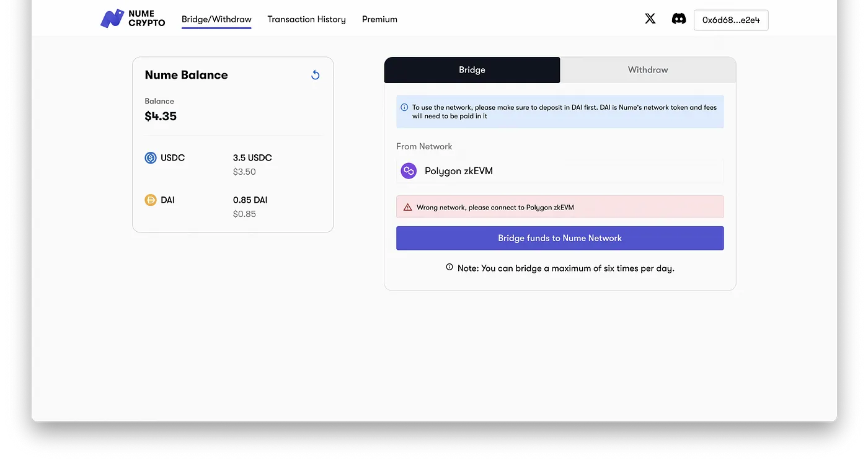The image size is (868, 463).
Task: Click the six times per day note
Action: [565, 268]
